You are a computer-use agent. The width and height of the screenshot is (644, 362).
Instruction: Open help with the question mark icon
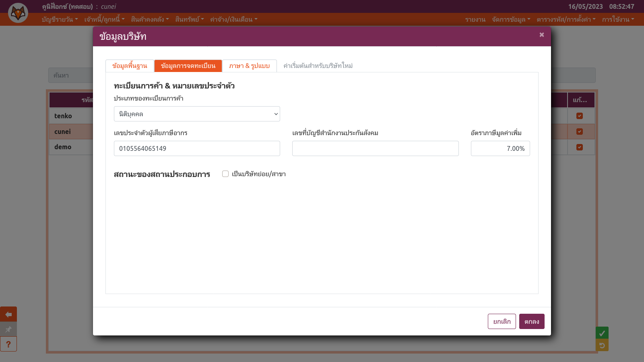[x=8, y=344]
